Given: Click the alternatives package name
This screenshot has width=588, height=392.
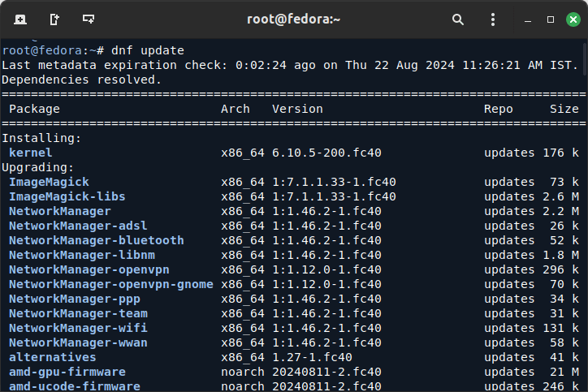Looking at the screenshot, I should pos(53,358).
